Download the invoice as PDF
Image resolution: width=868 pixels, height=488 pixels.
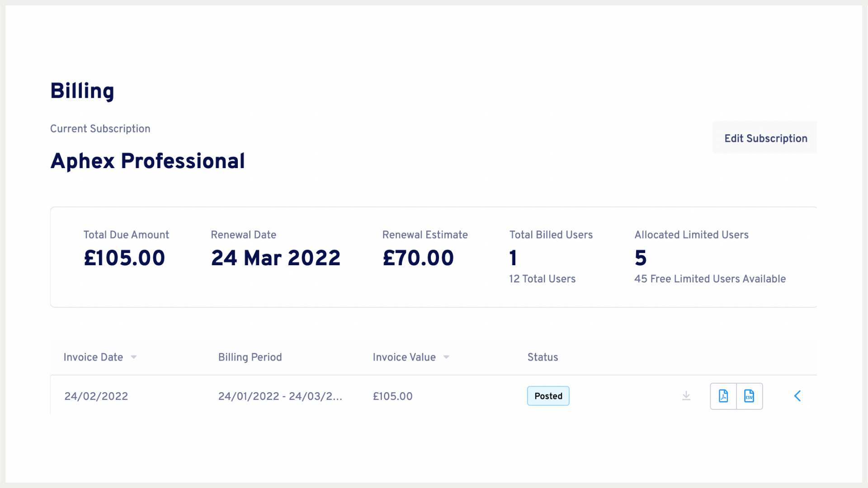723,396
